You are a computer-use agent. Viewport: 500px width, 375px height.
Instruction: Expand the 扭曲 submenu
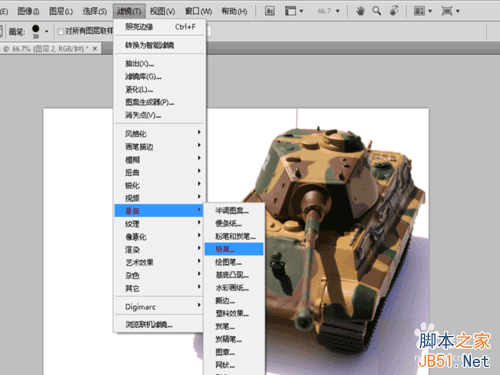[159, 172]
